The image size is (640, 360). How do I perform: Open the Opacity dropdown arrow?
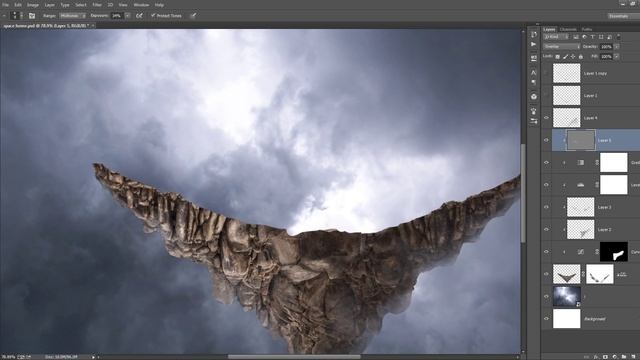[616, 47]
